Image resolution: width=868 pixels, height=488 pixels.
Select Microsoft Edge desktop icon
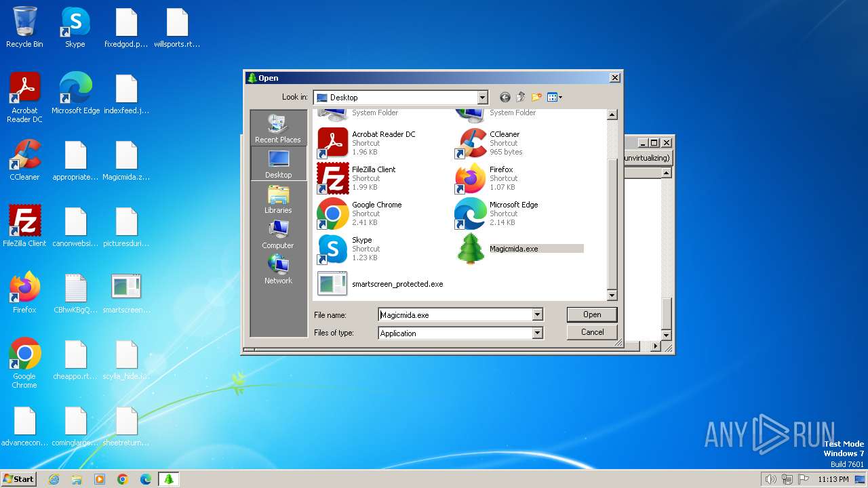tap(75, 94)
